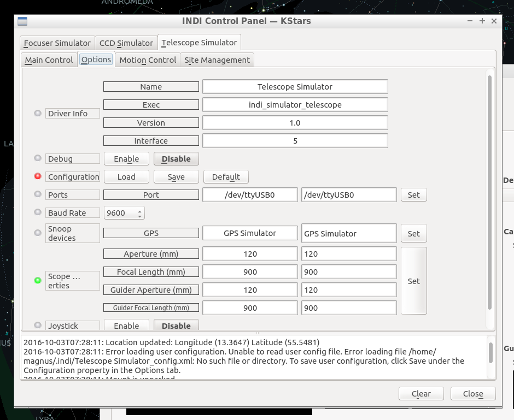Click the Baud Rate status indicator
The image size is (514, 420).
[x=38, y=212]
